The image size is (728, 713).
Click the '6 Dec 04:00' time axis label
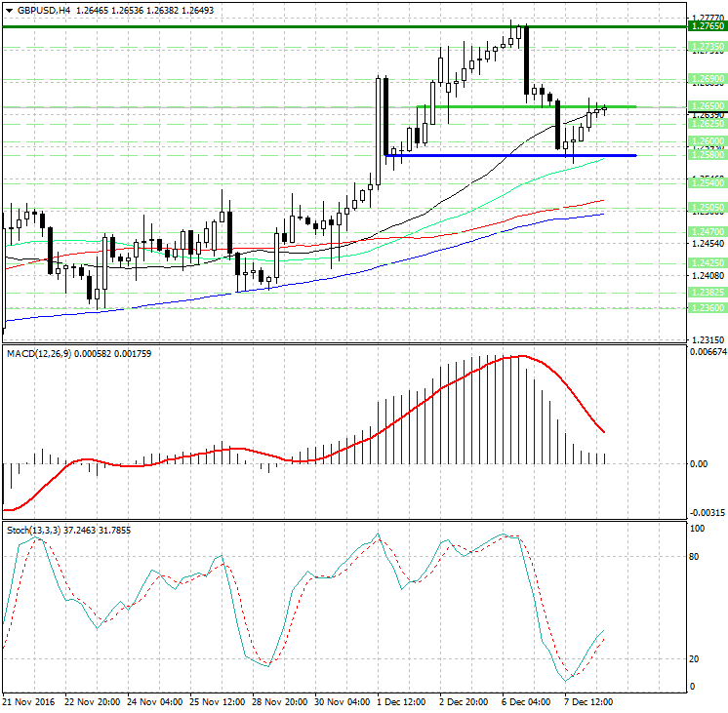pos(526,701)
